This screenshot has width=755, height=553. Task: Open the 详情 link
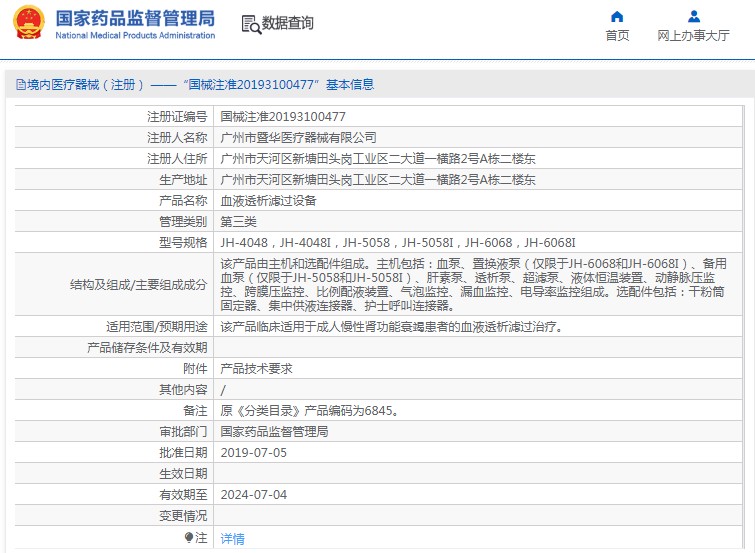click(232, 539)
